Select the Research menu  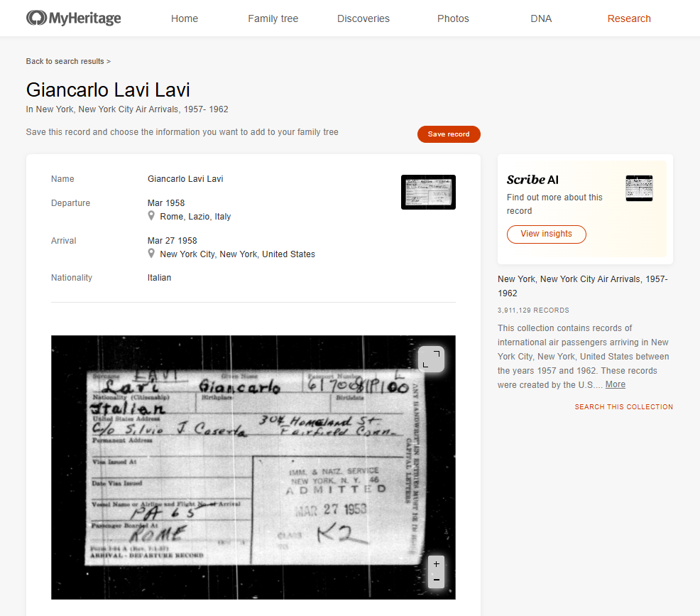point(628,18)
